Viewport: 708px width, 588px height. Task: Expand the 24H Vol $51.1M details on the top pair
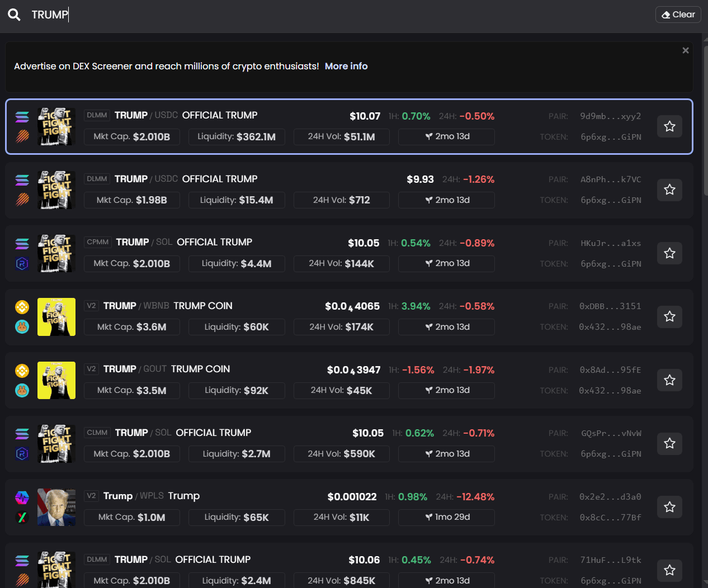[341, 136]
